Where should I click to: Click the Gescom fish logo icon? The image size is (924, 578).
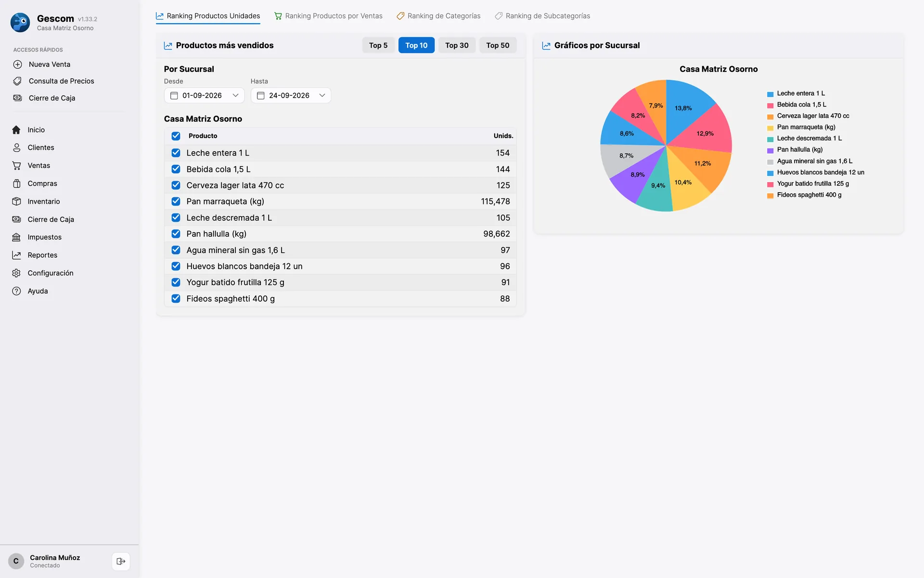pos(20,23)
